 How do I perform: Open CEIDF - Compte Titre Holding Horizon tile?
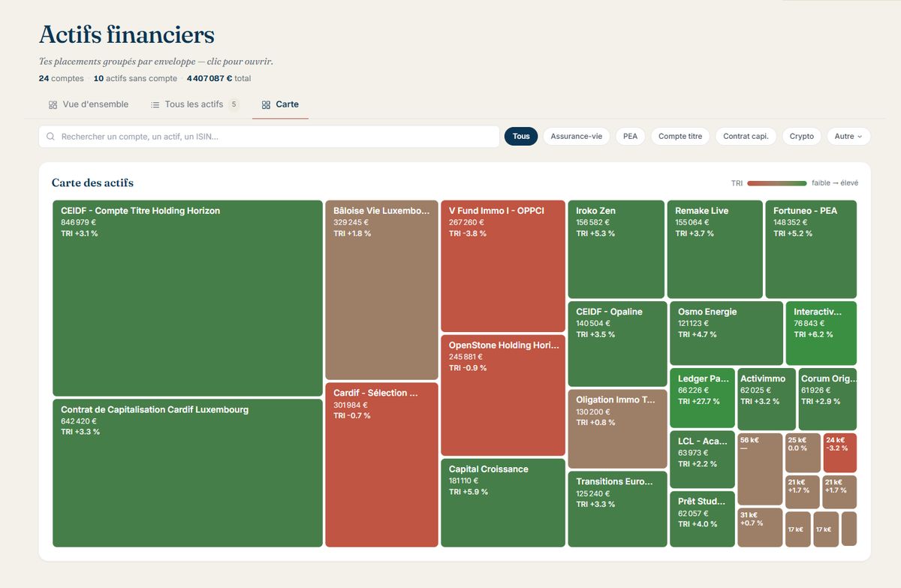pos(188,298)
